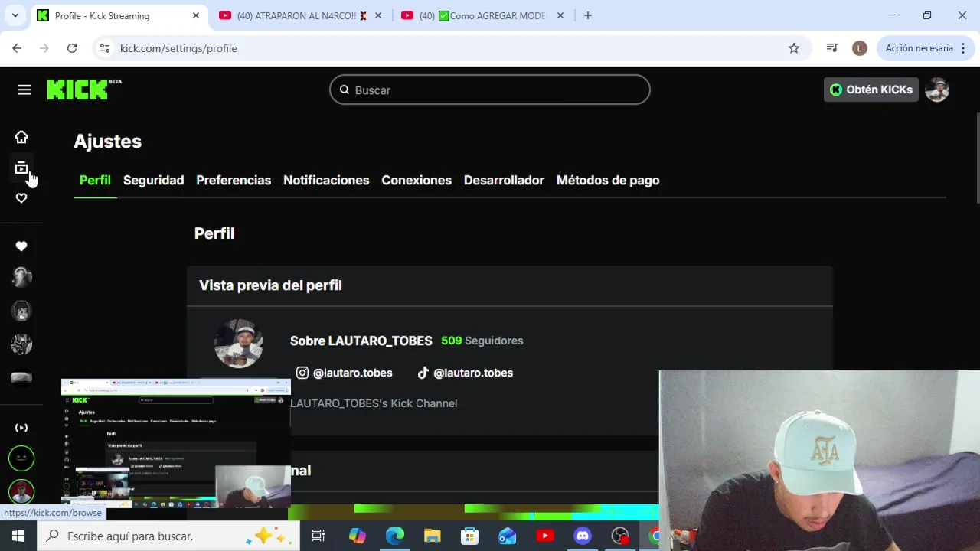The width and height of the screenshot is (980, 551).
Task: Open the Windows Start menu
Action: point(18,536)
